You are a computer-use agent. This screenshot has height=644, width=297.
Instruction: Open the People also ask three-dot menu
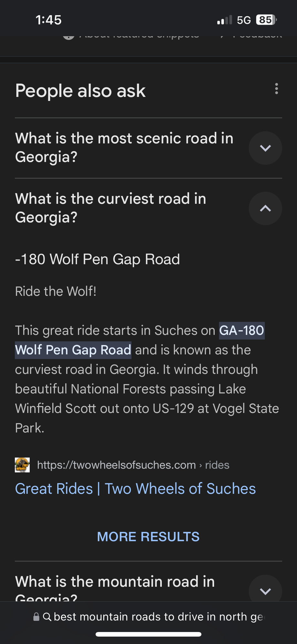tap(276, 89)
